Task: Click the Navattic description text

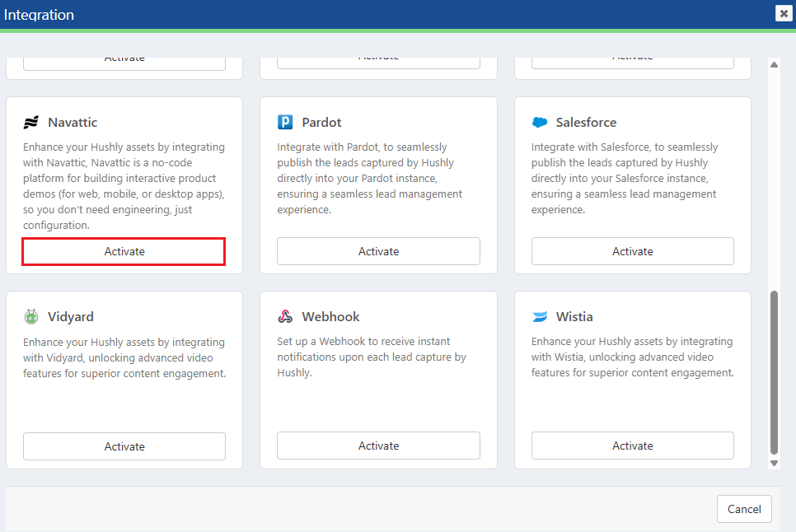Action: coord(124,186)
